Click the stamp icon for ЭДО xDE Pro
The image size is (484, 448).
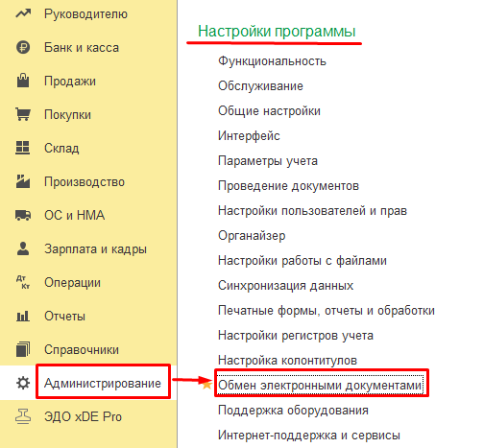tap(23, 416)
